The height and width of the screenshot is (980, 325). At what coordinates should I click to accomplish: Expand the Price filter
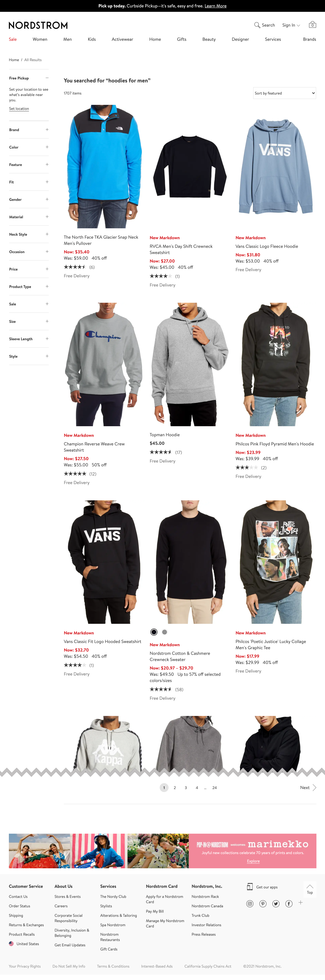(x=47, y=269)
